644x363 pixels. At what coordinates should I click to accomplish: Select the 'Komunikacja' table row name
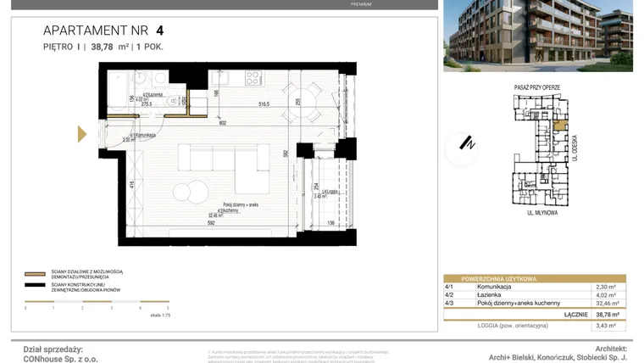(494, 287)
